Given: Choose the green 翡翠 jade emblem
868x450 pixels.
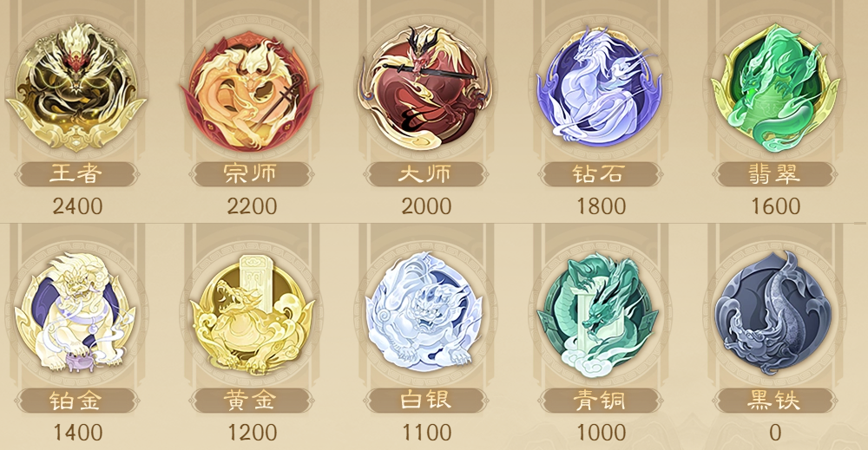Looking at the screenshot, I should click(775, 88).
